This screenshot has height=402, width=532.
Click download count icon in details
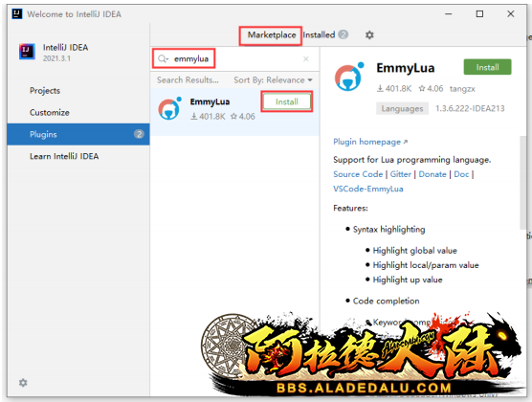click(380, 89)
